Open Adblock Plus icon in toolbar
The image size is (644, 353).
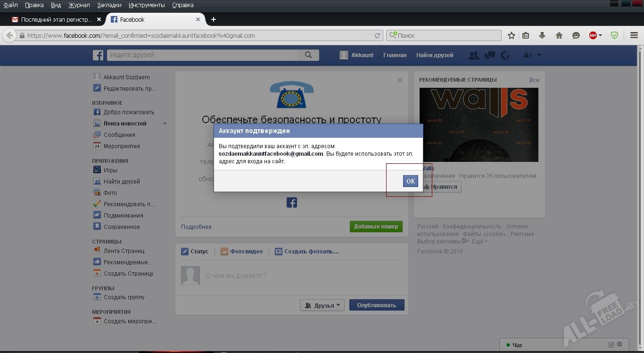(x=593, y=35)
